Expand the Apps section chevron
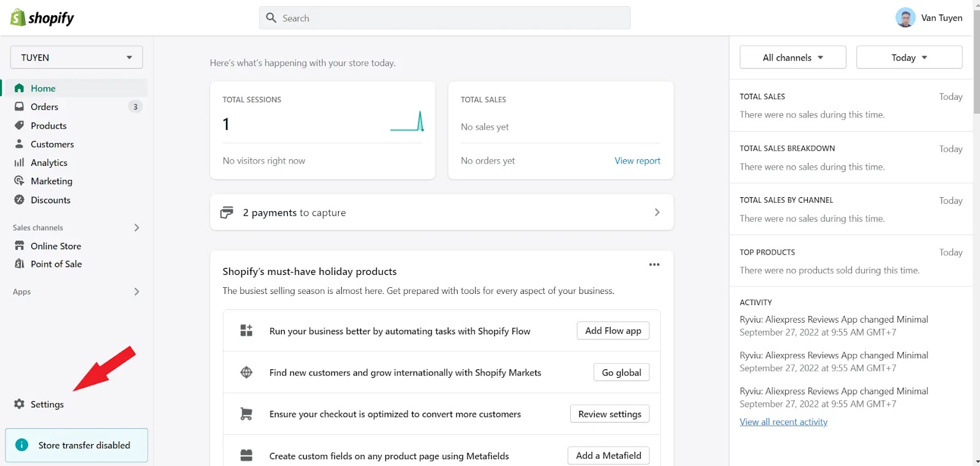Viewport: 980px width, 466px height. click(x=137, y=292)
